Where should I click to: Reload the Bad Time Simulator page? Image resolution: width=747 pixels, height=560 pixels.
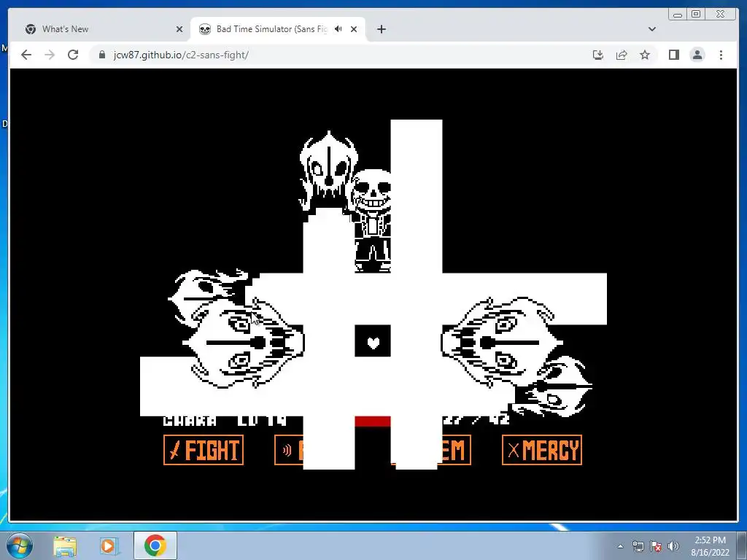pos(73,55)
